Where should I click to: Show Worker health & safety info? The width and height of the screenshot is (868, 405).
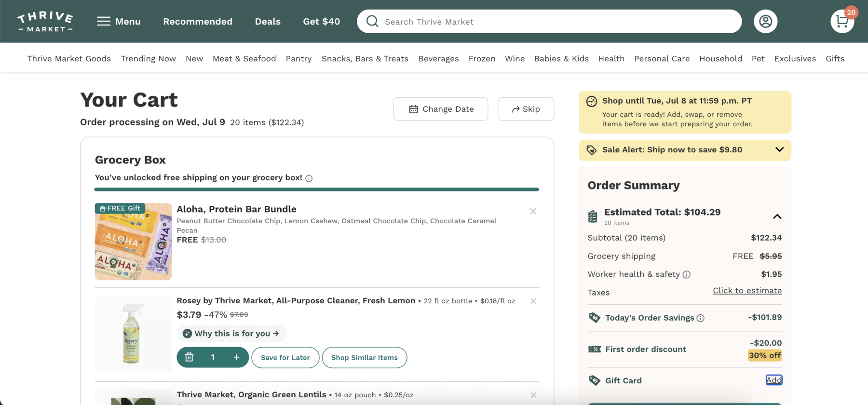tap(687, 274)
